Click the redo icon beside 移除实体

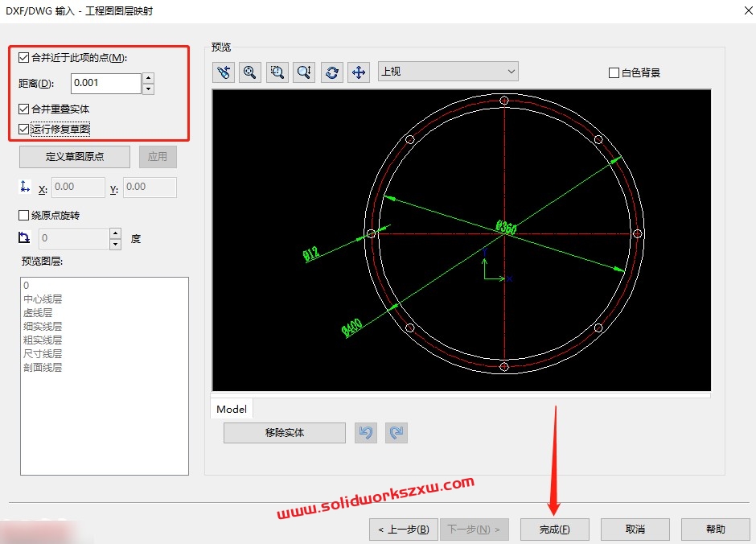coord(396,432)
